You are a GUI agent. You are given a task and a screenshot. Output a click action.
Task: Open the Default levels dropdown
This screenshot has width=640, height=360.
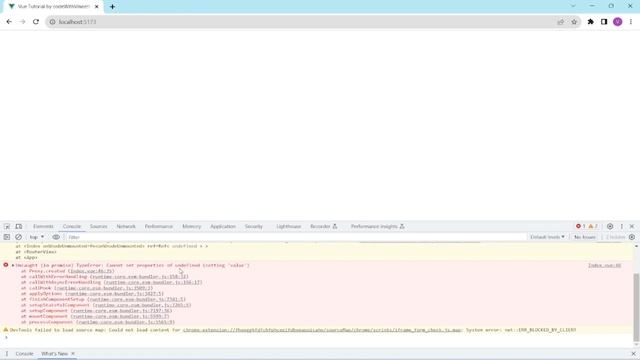(x=547, y=237)
